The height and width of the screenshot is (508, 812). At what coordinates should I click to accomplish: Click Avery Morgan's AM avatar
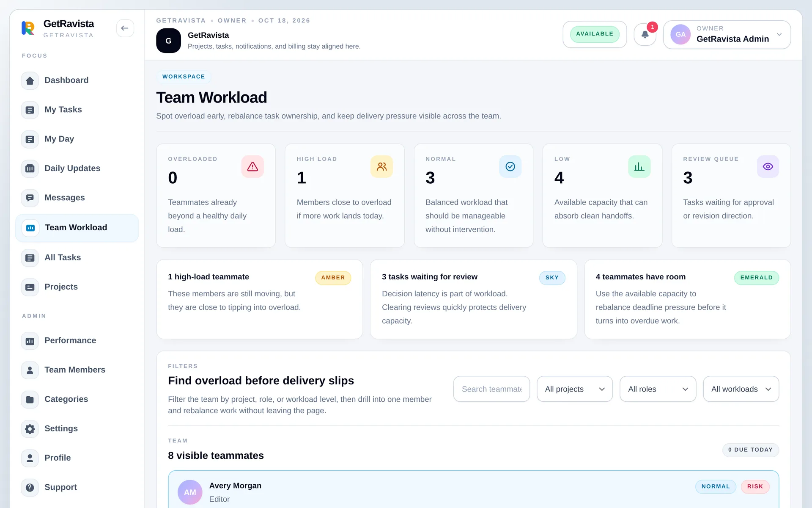coord(190,492)
